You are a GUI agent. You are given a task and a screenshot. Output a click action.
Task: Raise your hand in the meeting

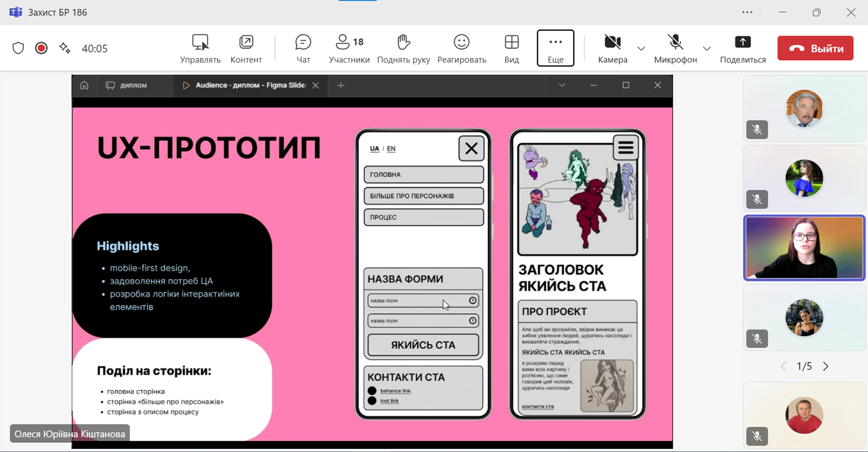[403, 48]
